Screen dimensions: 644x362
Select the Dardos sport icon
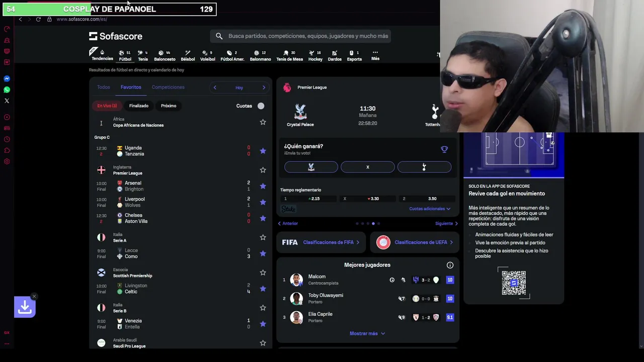(335, 56)
